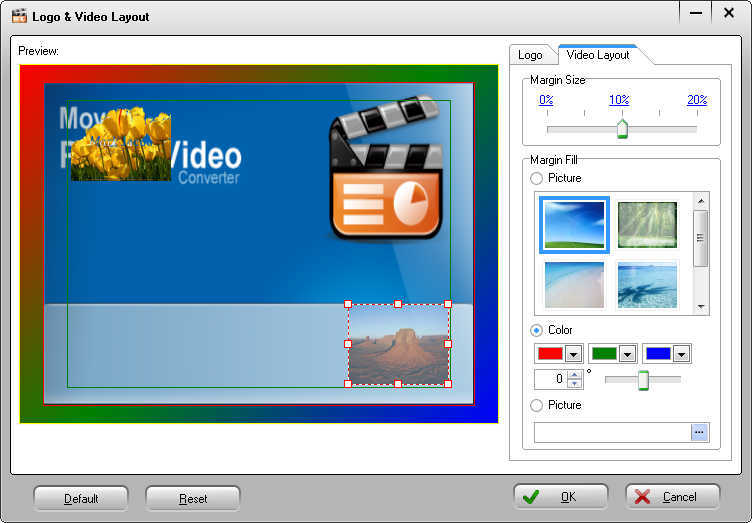Click the picture list scroll up arrow
Viewport: 752px width, 523px height.
coord(701,201)
